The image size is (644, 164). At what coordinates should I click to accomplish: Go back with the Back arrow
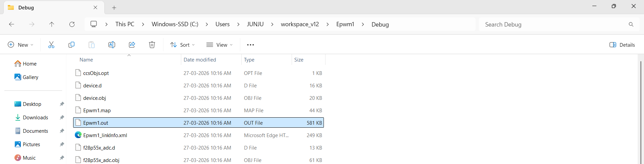[x=11, y=24]
